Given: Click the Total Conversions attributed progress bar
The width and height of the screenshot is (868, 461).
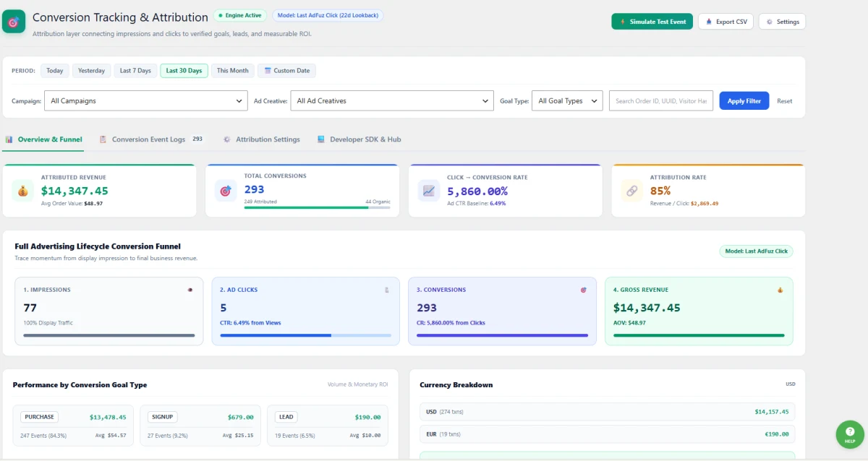Looking at the screenshot, I should click(x=317, y=207).
